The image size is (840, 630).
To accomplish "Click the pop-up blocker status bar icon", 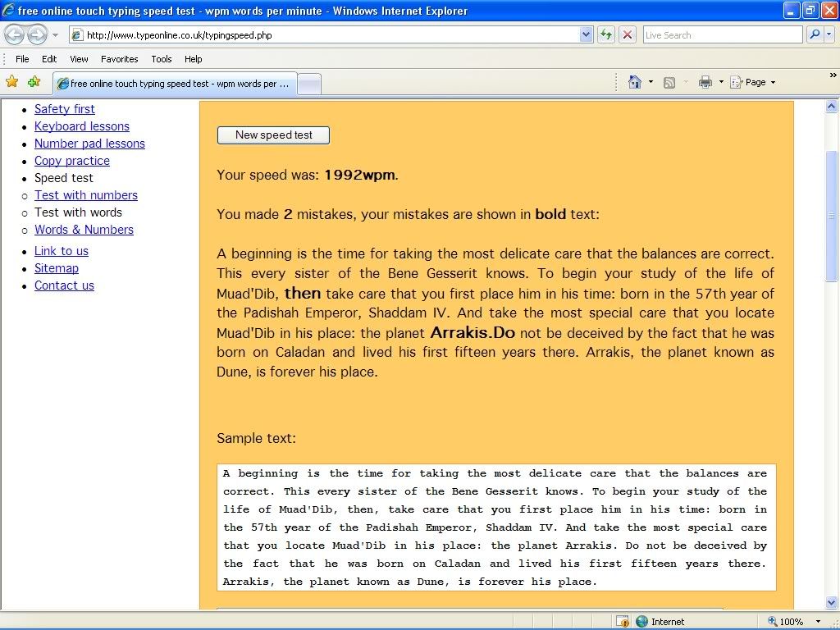I will [x=623, y=622].
